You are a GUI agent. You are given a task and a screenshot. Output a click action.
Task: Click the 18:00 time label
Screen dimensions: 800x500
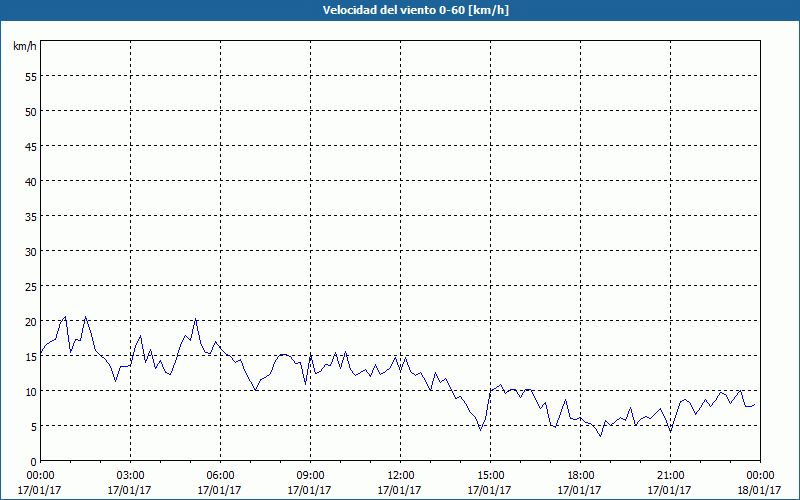(580, 476)
